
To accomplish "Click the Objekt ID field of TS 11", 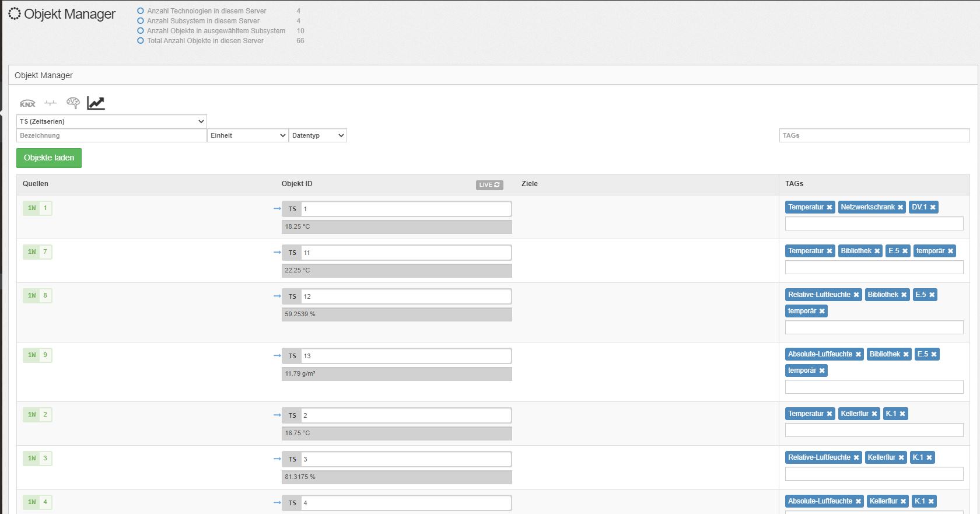I will click(x=406, y=253).
